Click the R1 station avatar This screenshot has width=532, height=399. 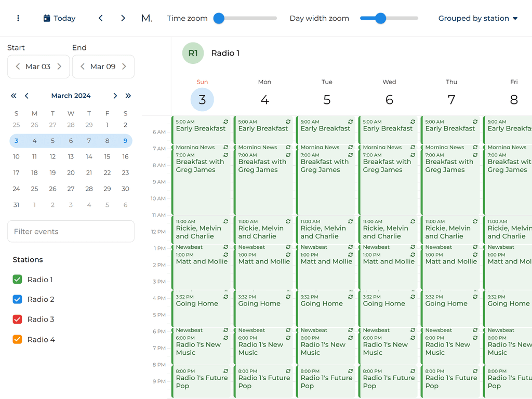coord(193,53)
